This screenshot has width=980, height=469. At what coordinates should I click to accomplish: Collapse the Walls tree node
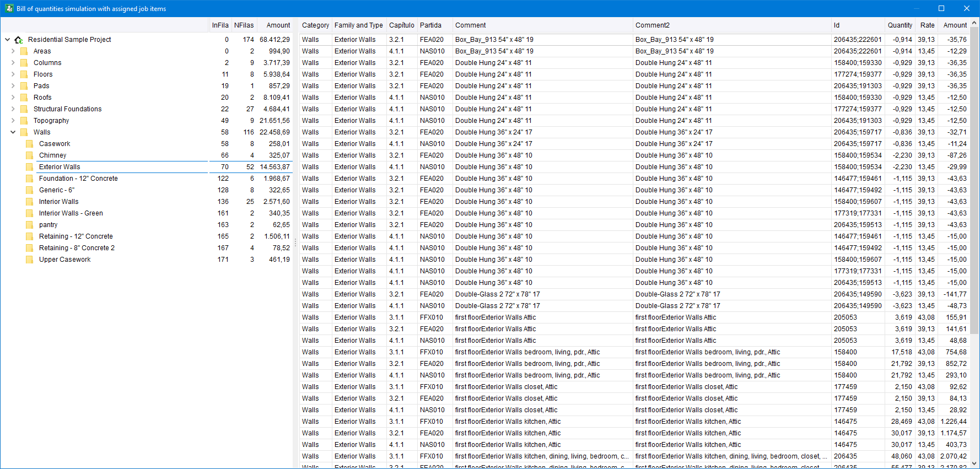[13, 132]
